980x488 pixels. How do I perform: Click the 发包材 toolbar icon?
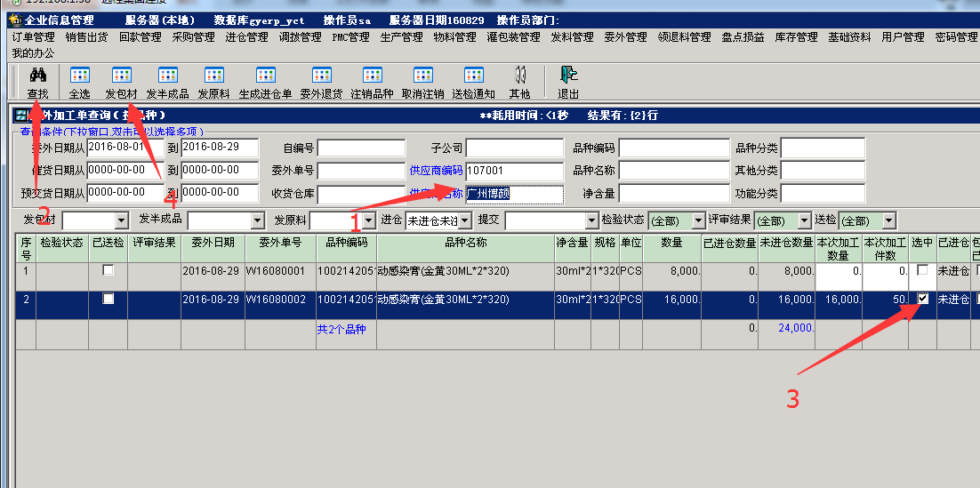(122, 76)
